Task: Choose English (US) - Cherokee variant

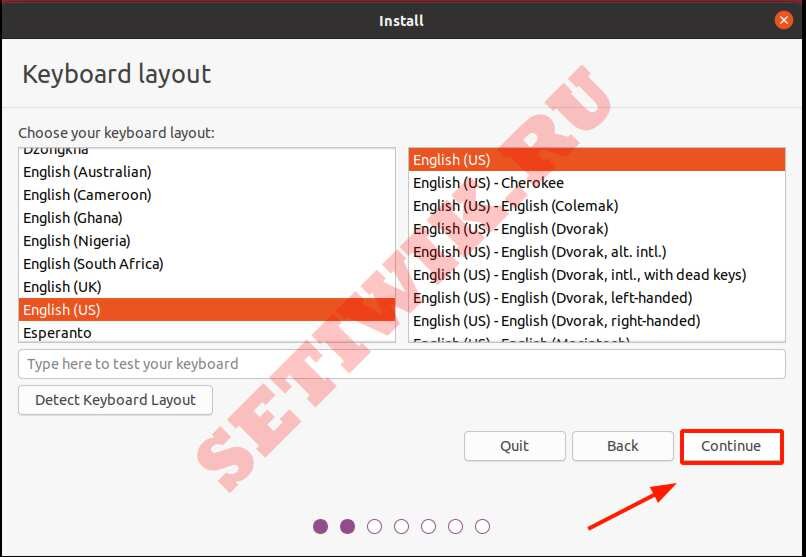Action: (597, 183)
